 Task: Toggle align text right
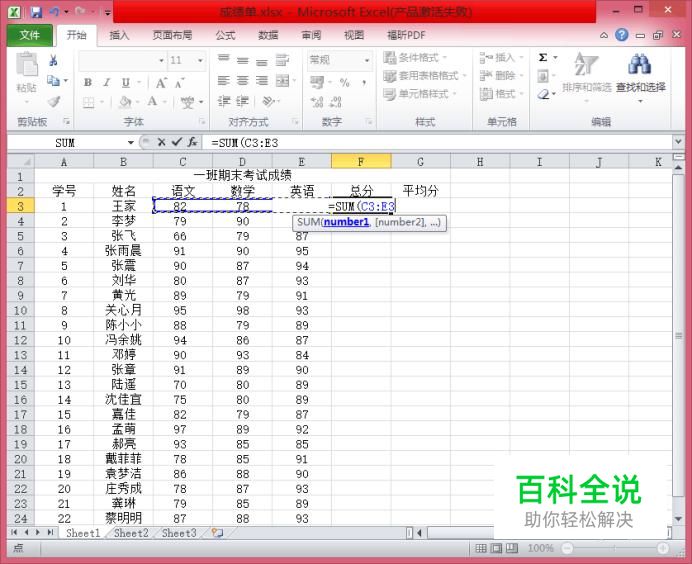coord(262,81)
